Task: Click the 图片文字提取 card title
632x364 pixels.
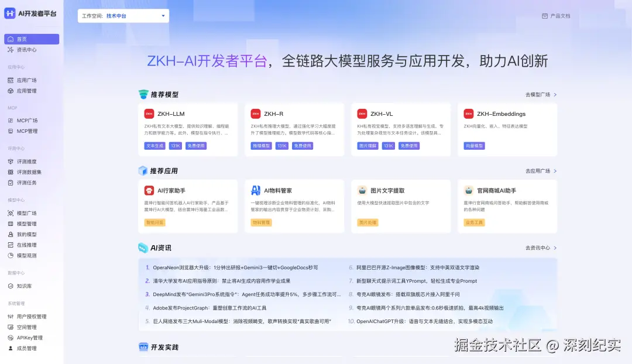Action: (387, 190)
